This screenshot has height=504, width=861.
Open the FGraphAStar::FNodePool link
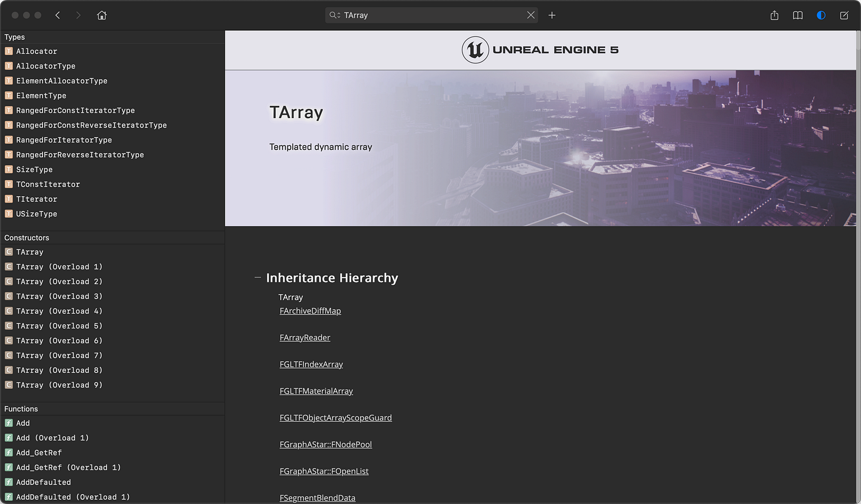click(x=326, y=444)
